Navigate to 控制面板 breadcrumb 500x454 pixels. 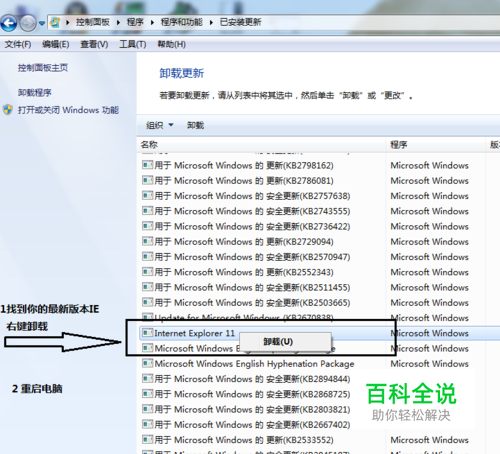93,22
